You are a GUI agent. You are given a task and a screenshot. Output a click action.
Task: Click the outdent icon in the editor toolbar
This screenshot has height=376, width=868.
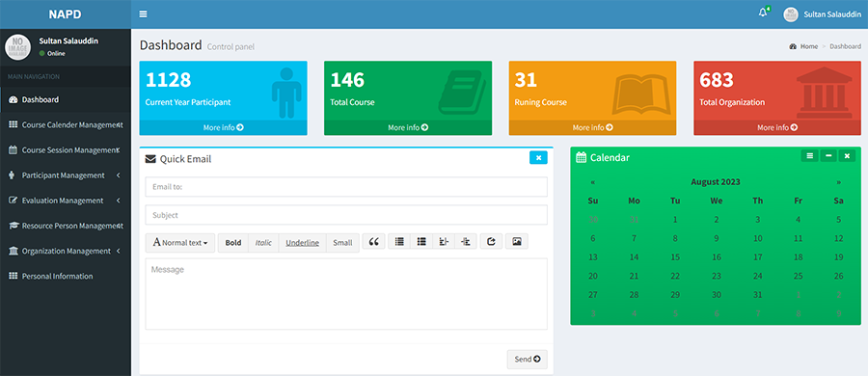point(444,241)
